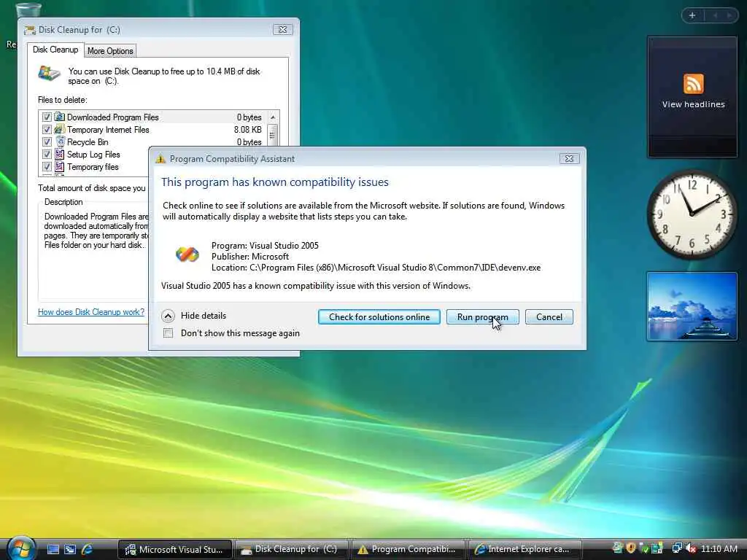
Task: Click Check for solutions online button
Action: (379, 317)
